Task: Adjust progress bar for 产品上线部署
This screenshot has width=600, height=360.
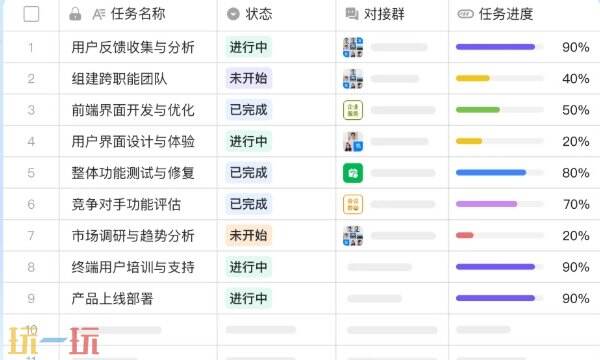Action: tap(500, 298)
